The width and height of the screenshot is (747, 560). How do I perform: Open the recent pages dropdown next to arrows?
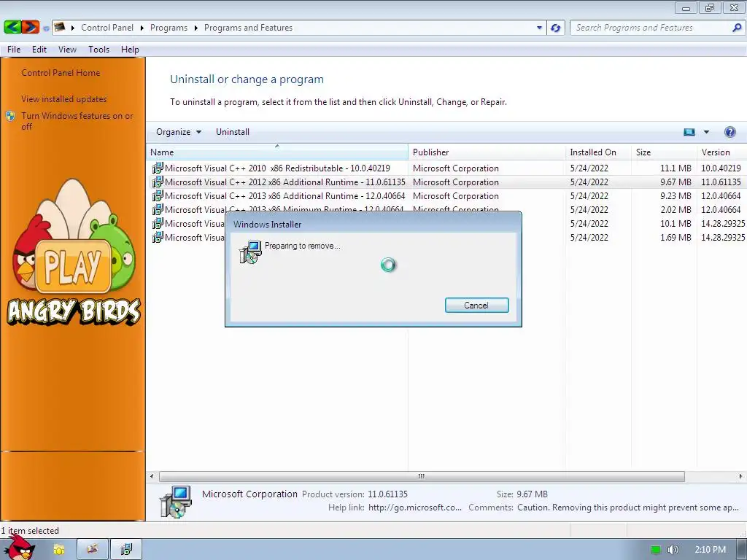46,28
